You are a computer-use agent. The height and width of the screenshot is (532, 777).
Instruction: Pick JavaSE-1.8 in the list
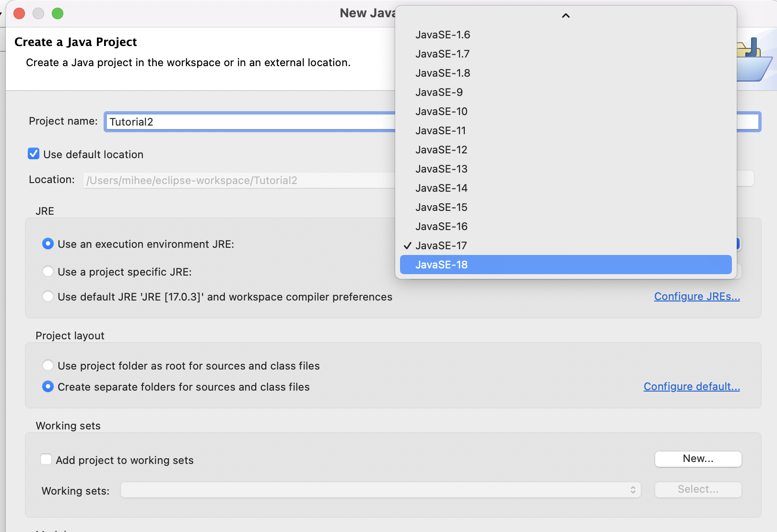(565, 73)
